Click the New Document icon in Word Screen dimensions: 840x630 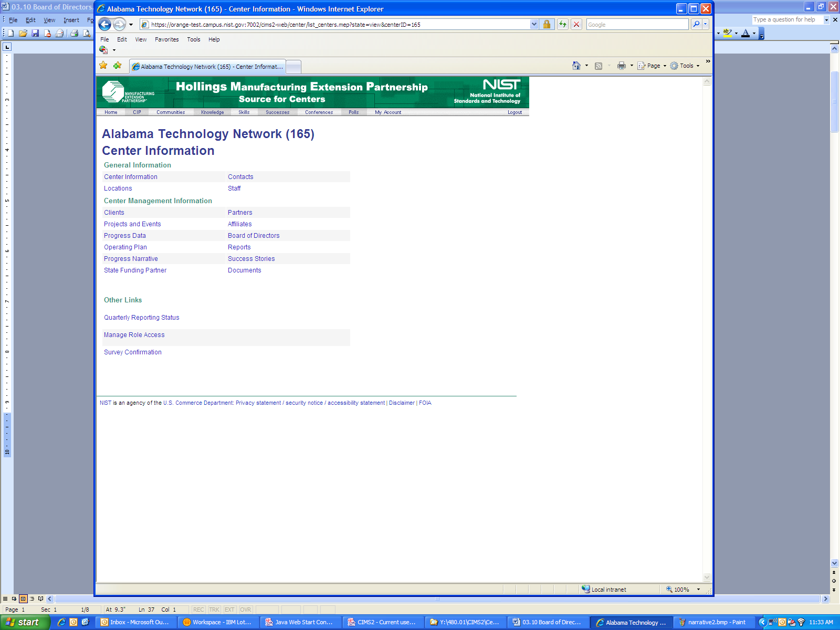(x=10, y=33)
